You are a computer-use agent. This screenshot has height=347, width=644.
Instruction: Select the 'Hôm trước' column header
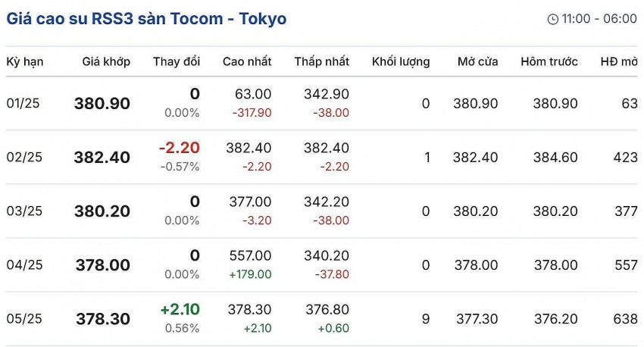549,61
